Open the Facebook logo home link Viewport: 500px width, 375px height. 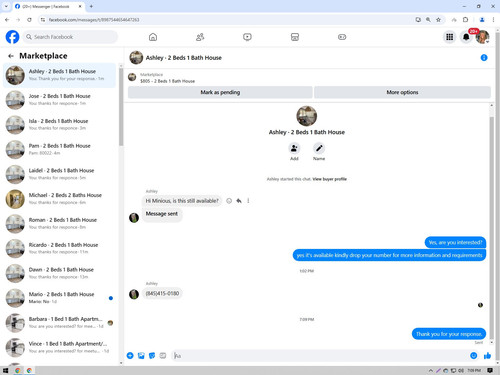point(12,37)
